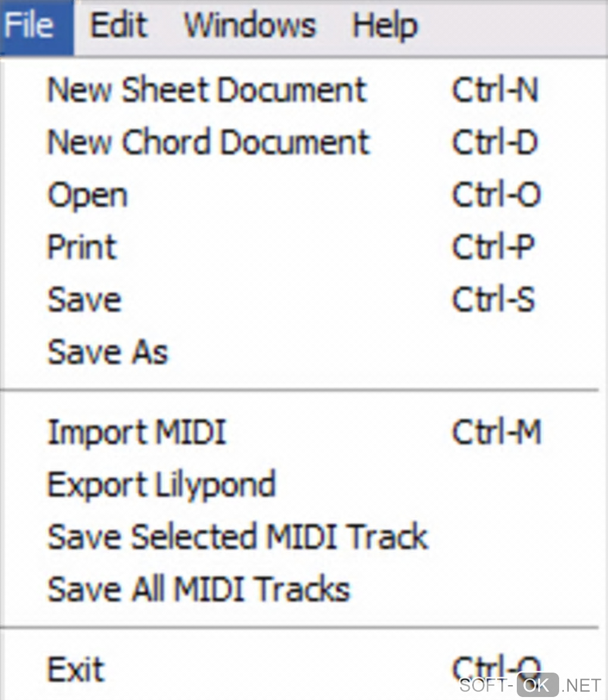The image size is (608, 700).
Task: Create a New Sheet Document
Action: tap(207, 91)
